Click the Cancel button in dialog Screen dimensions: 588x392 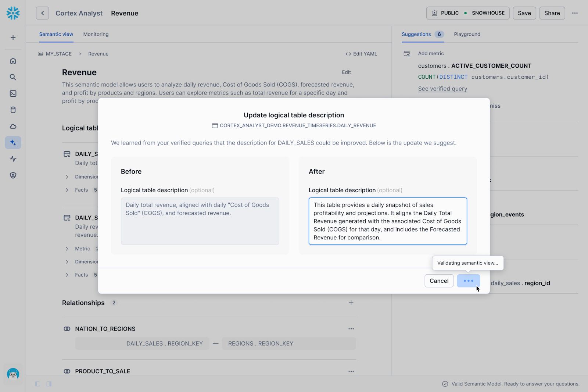pos(439,281)
